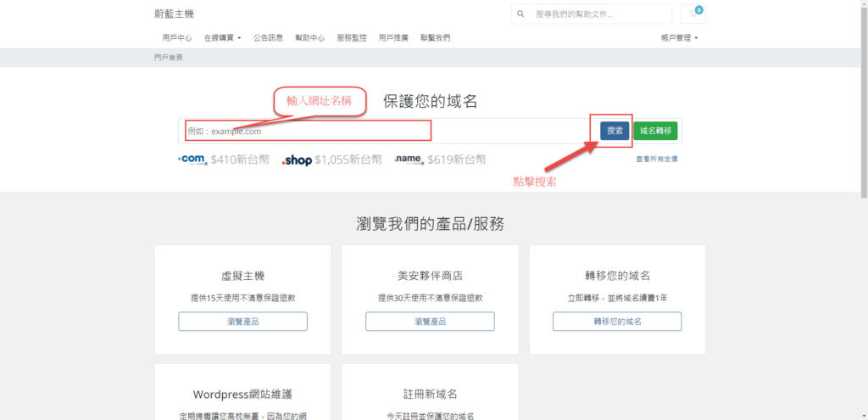Viewport: 868px width, 420px height.
Task: Click the page's vertical scrollbar
Action: coord(863,127)
